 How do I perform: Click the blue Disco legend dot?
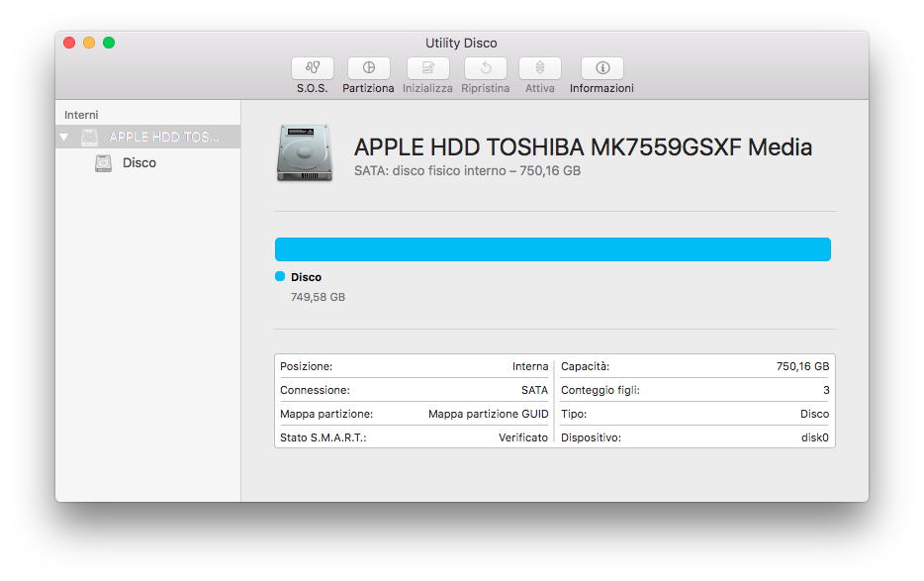[280, 277]
